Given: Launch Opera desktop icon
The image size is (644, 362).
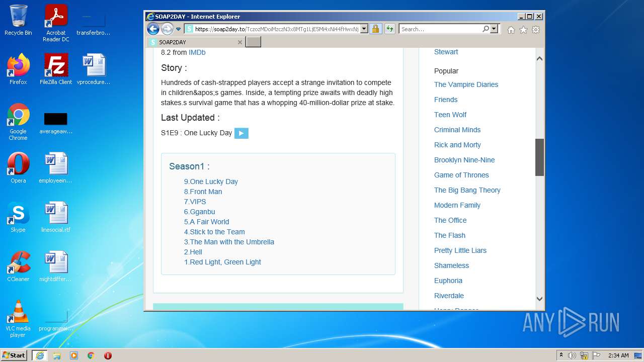Looking at the screenshot, I should [18, 167].
